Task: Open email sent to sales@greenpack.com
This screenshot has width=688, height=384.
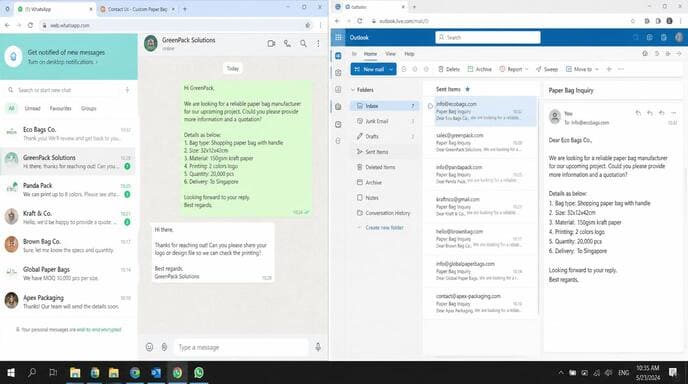Action: point(480,143)
